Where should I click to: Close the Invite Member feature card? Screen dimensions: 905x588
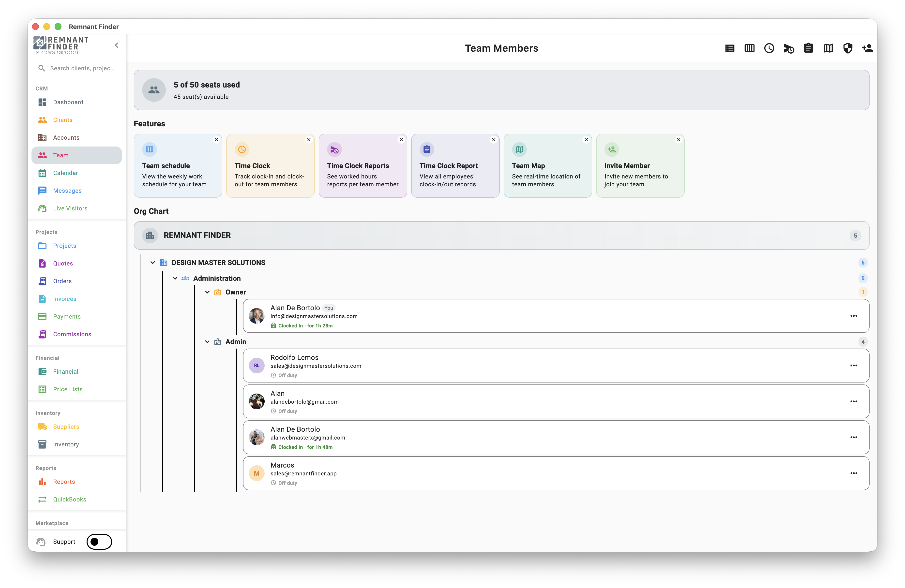[x=679, y=139]
